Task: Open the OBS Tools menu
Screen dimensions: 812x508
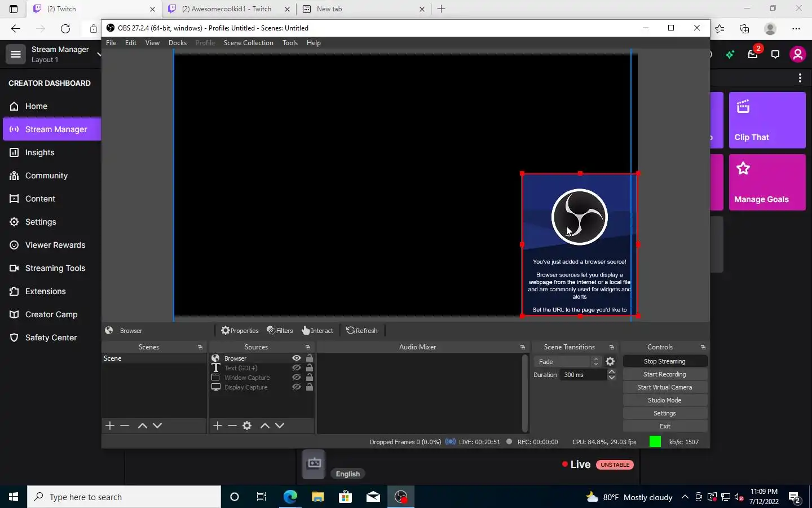Action: pos(290,43)
